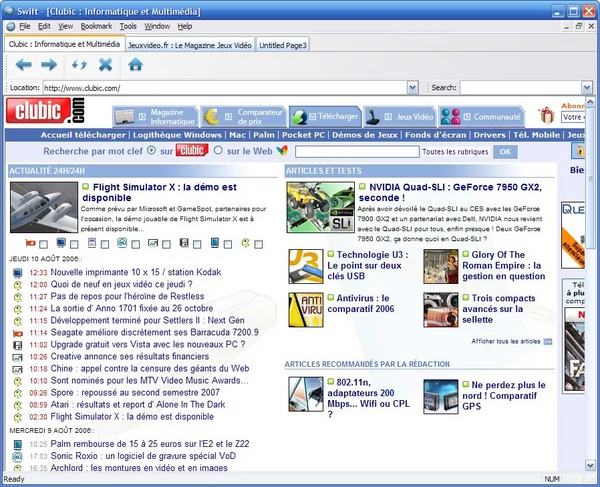The width and height of the screenshot is (600, 487).
Task: Stop loading with the X toolbar icon
Action: pyautogui.click(x=105, y=65)
